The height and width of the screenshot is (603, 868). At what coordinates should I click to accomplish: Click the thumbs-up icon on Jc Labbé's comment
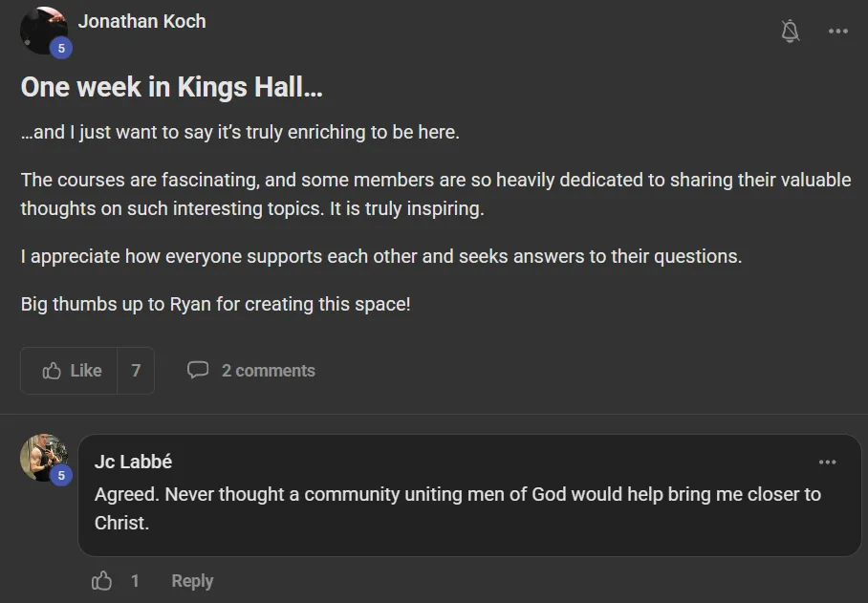coord(101,580)
